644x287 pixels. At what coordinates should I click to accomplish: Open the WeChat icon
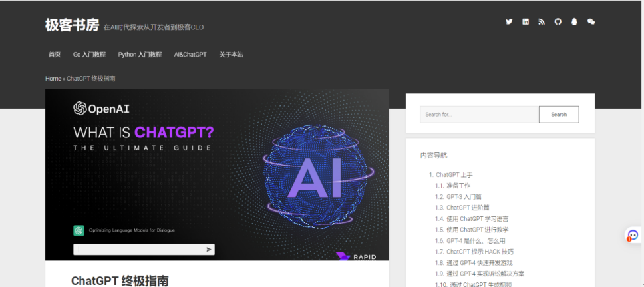click(591, 22)
